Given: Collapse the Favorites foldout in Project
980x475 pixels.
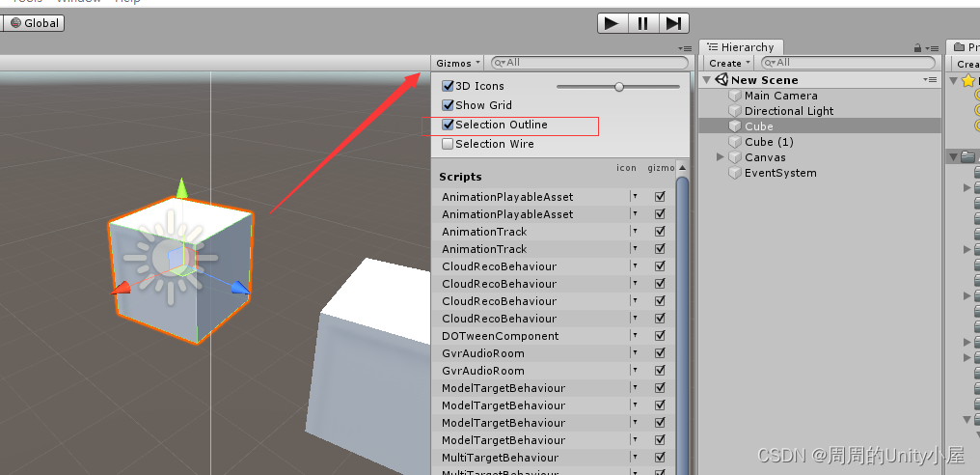Looking at the screenshot, I should click(954, 80).
